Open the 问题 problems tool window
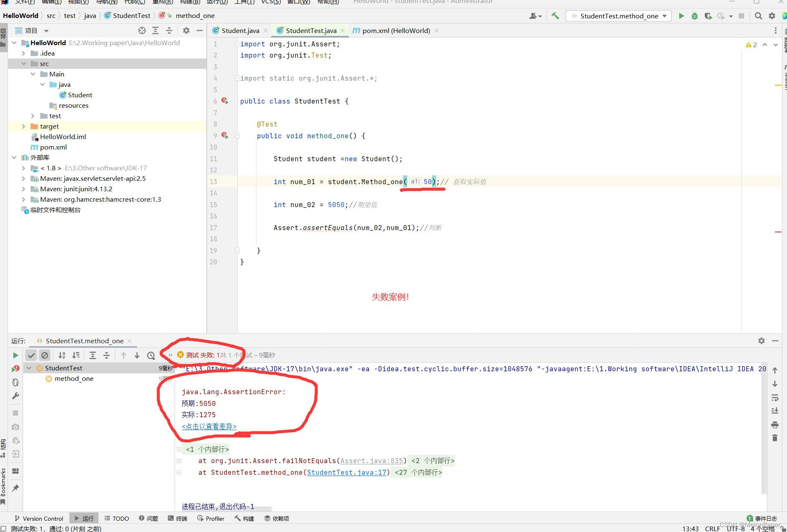This screenshot has height=532, width=787. click(148, 518)
